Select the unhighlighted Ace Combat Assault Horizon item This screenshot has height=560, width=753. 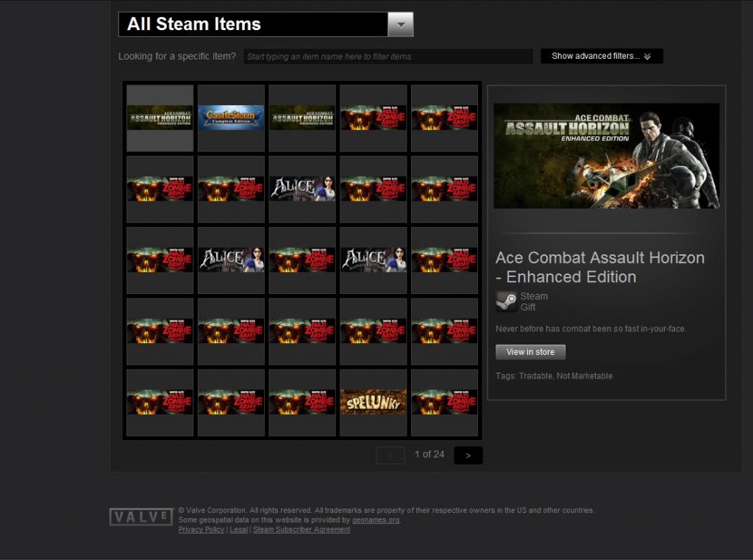(x=302, y=118)
